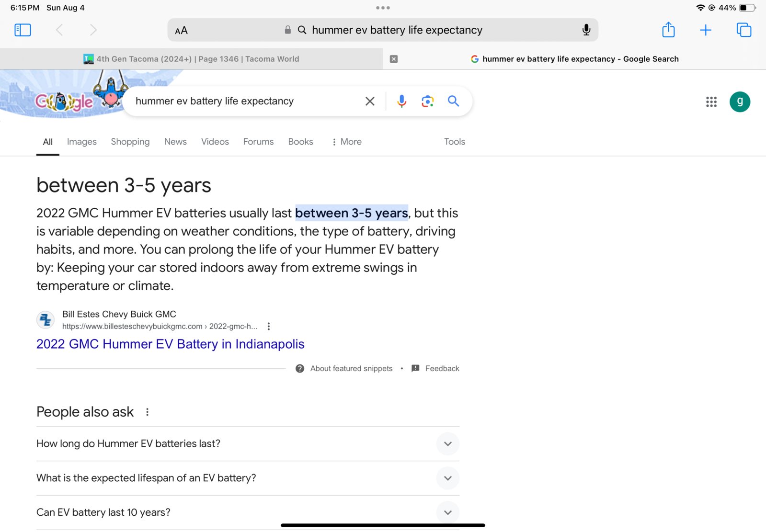Viewport: 766px width, 532px height.
Task: Select the All results tab
Action: 48,142
